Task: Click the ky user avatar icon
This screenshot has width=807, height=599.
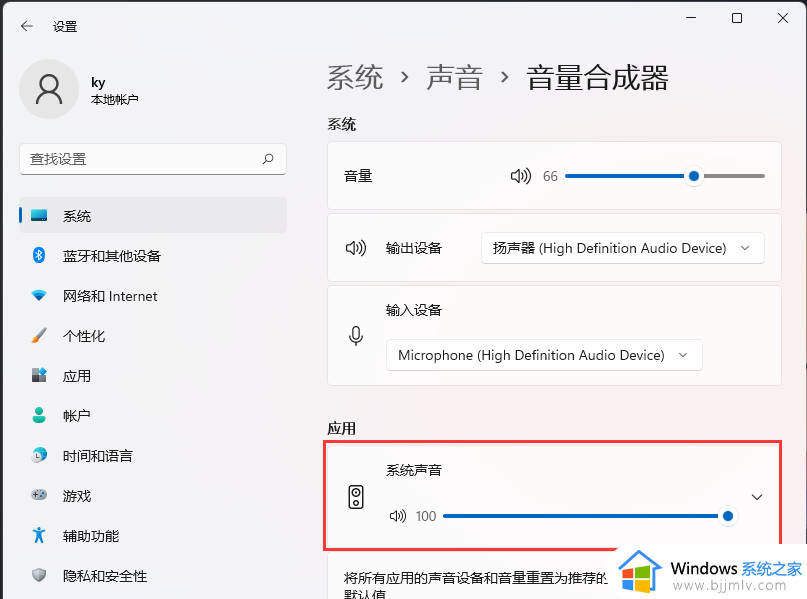Action: point(49,89)
